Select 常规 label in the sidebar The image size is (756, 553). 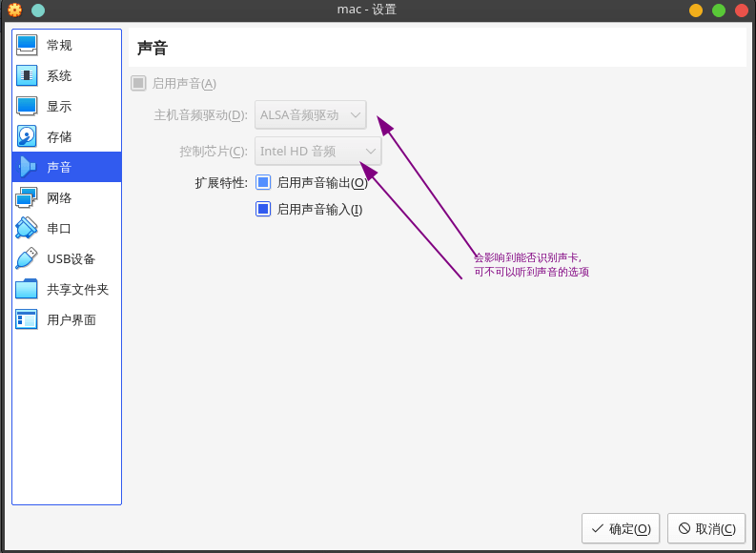pos(59,46)
